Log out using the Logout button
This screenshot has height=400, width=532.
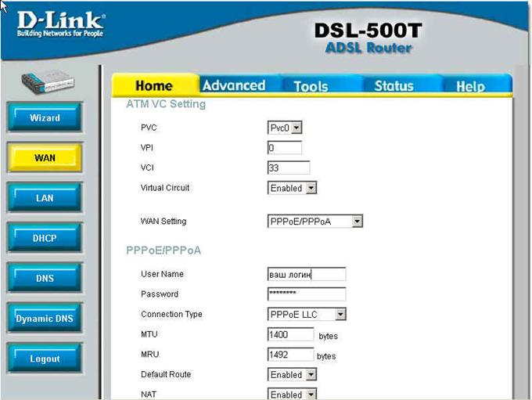45,359
